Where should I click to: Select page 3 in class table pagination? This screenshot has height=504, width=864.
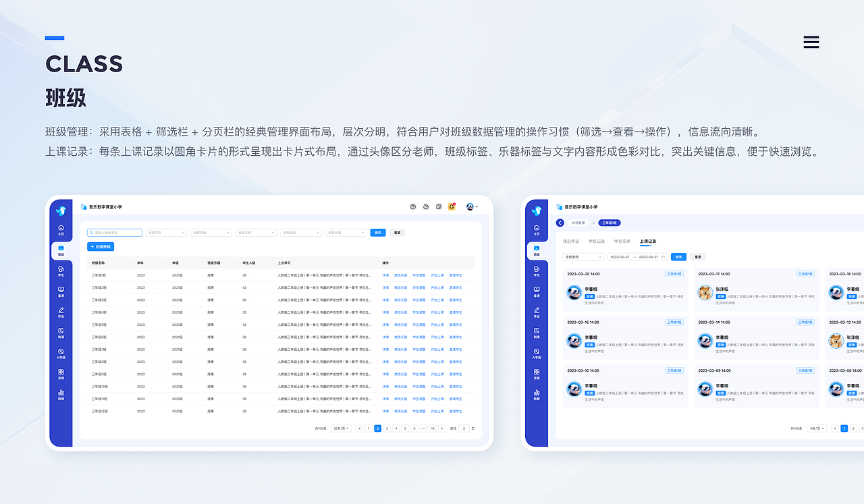tap(387, 428)
